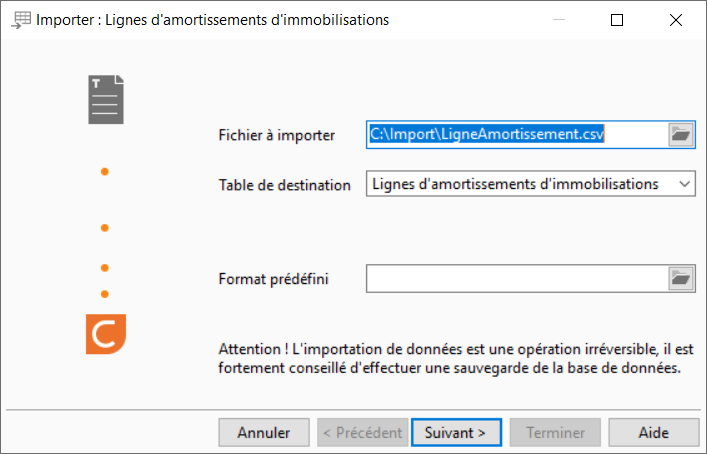Click the import table icon in title bar

[x=21, y=20]
